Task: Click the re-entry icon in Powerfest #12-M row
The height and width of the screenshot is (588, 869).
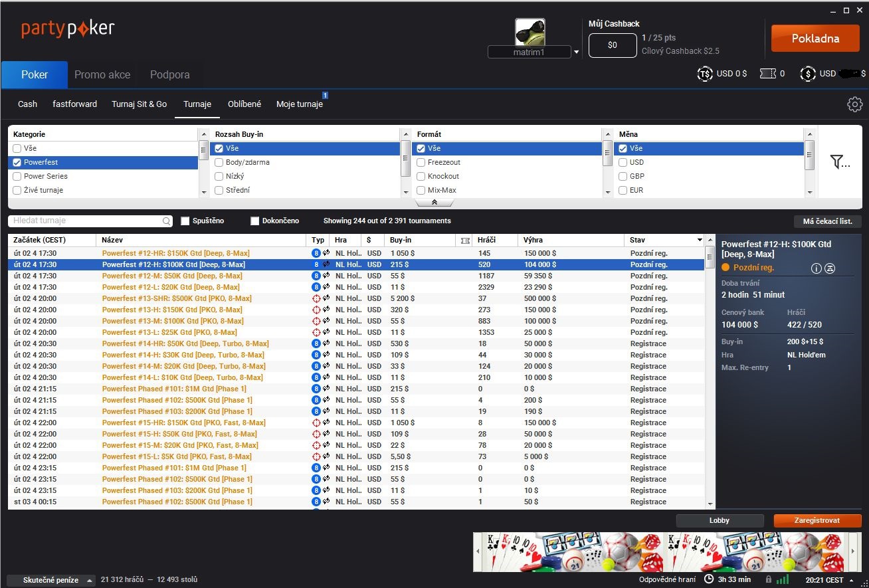Action: pyautogui.click(x=326, y=276)
